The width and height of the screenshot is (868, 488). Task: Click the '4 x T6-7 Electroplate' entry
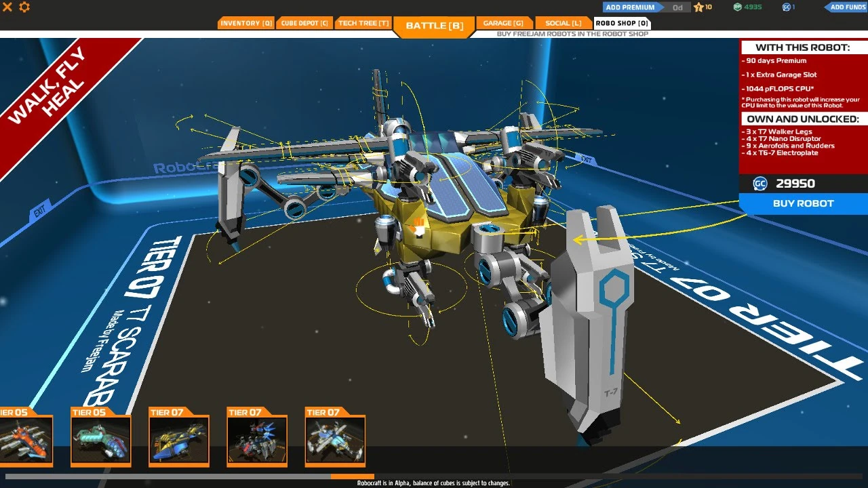780,153
